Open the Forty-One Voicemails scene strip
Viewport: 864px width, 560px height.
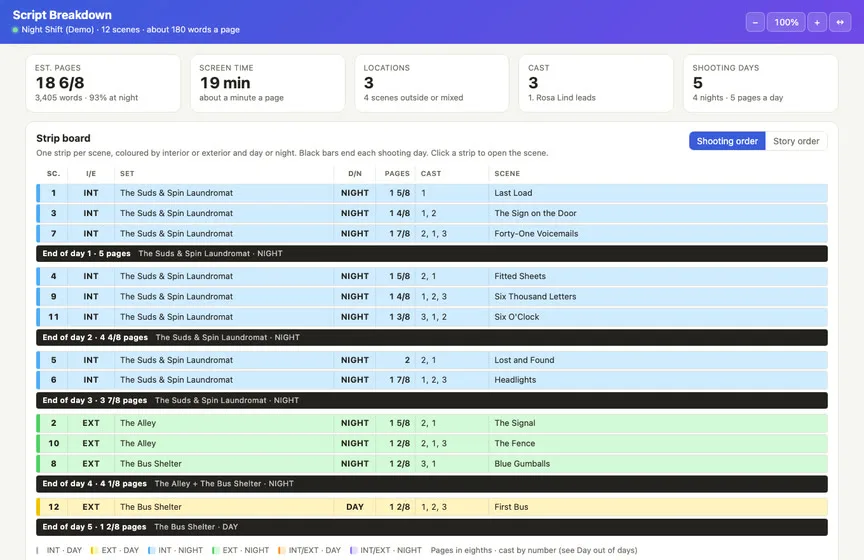432,234
